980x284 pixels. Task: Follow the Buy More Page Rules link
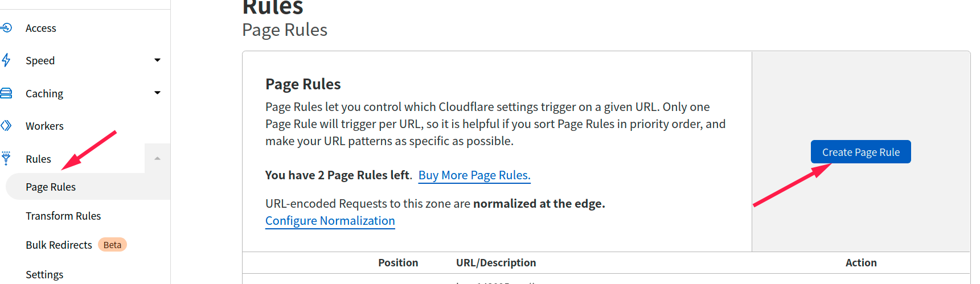pos(474,175)
